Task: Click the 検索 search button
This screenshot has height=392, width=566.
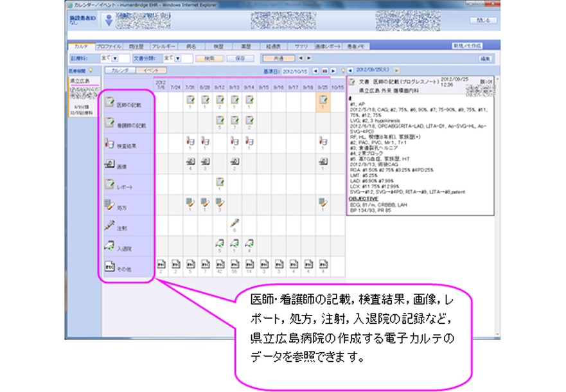Action: coord(209,58)
